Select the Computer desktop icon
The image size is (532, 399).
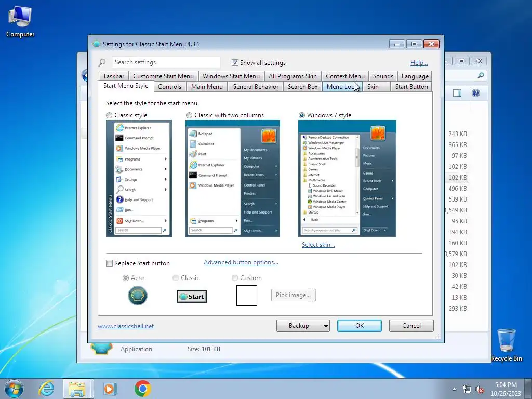click(20, 21)
